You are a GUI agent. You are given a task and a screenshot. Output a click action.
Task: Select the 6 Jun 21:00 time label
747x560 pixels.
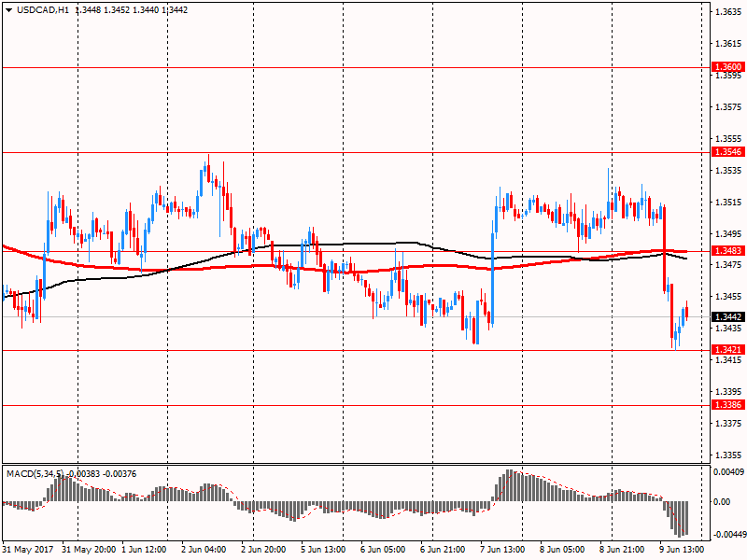pyautogui.click(x=443, y=550)
